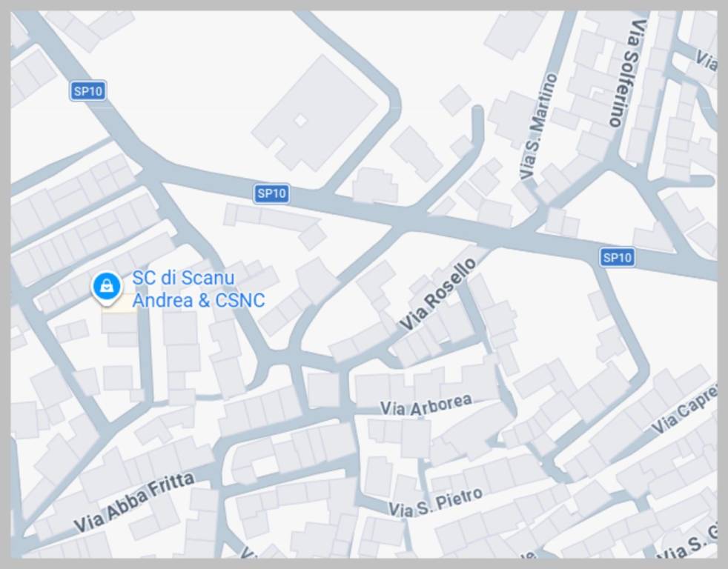Click the Via Abba Fritta street label
The width and height of the screenshot is (728, 569).
point(134,502)
